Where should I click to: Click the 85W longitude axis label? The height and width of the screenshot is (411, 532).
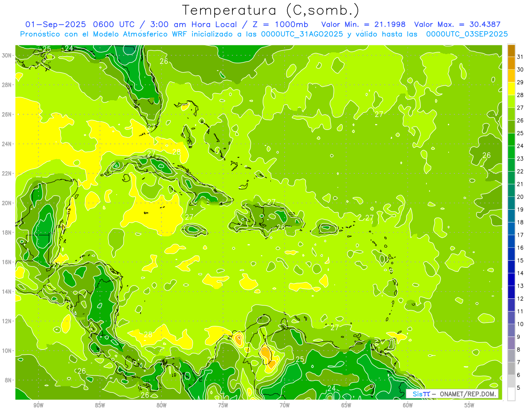[100, 405]
